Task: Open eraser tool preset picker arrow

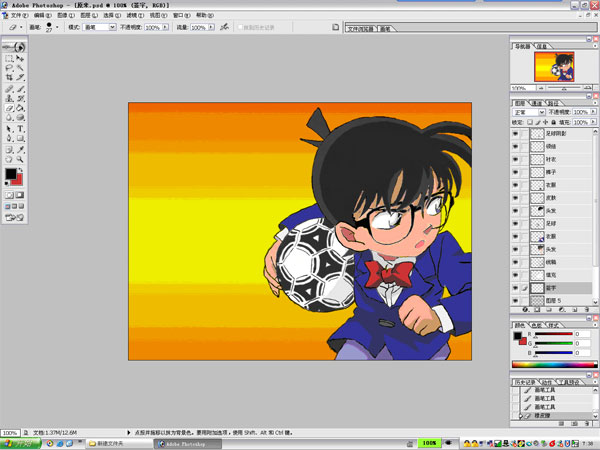Action: pos(21,27)
